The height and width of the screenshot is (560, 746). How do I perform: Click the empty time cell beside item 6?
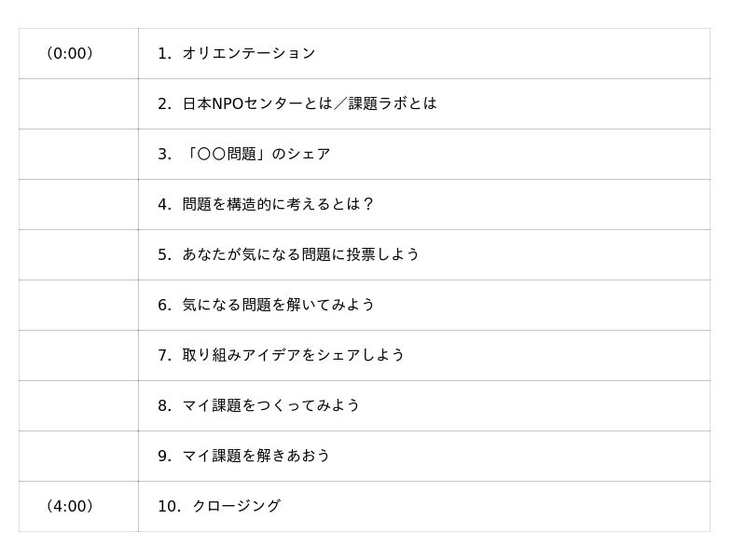coord(78,306)
